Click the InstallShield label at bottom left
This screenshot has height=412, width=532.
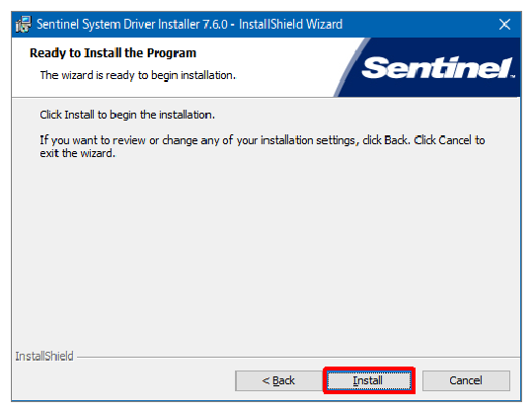coord(44,357)
